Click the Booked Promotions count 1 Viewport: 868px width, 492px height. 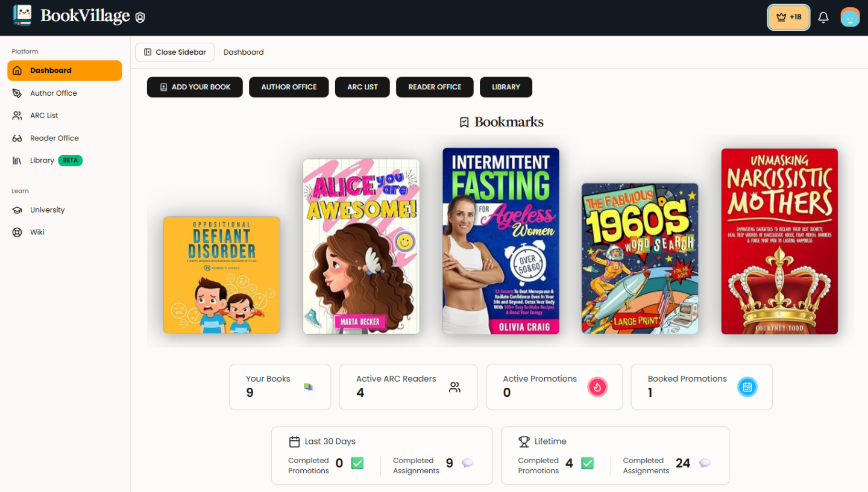pos(650,393)
